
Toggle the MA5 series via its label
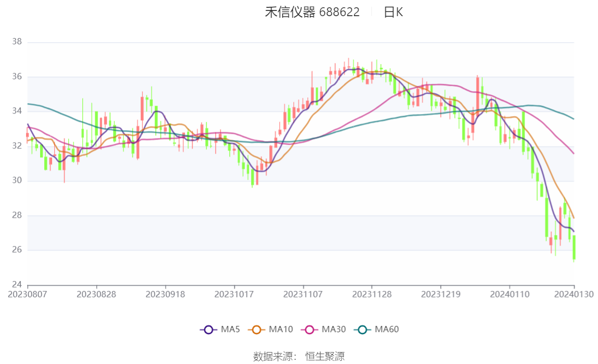(230, 329)
